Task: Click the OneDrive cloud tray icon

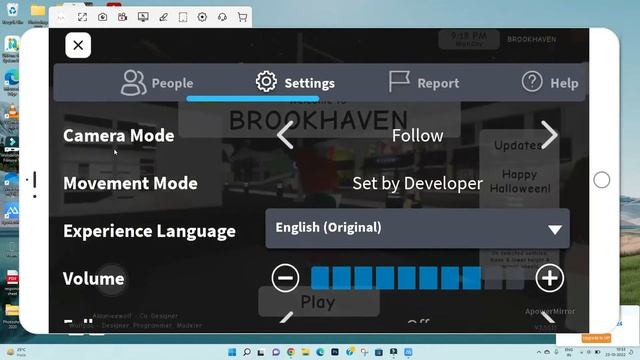Action: (x=547, y=352)
